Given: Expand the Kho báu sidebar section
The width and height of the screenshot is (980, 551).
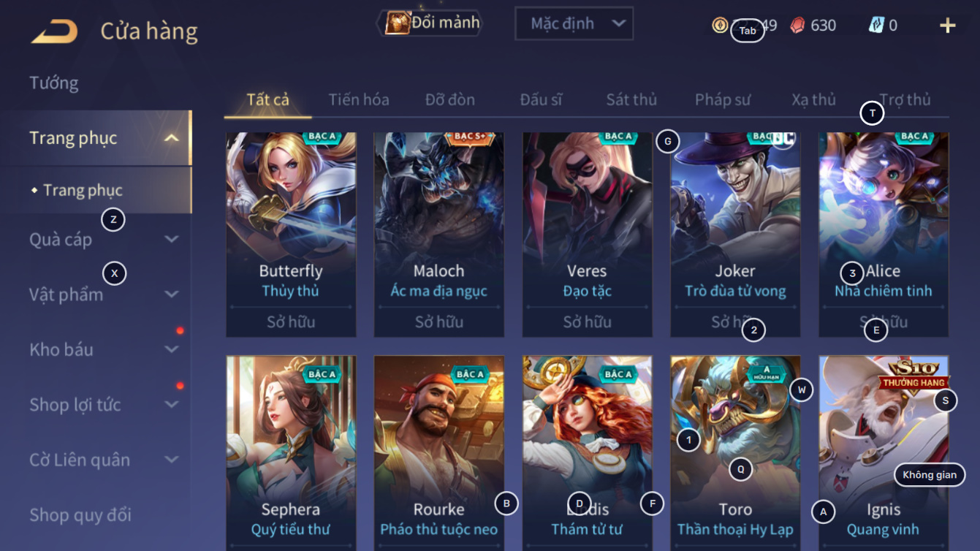Looking at the screenshot, I should point(171,349).
